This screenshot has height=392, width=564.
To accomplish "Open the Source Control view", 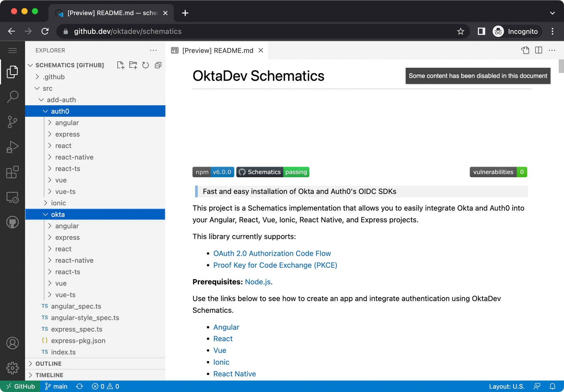I will click(x=13, y=122).
